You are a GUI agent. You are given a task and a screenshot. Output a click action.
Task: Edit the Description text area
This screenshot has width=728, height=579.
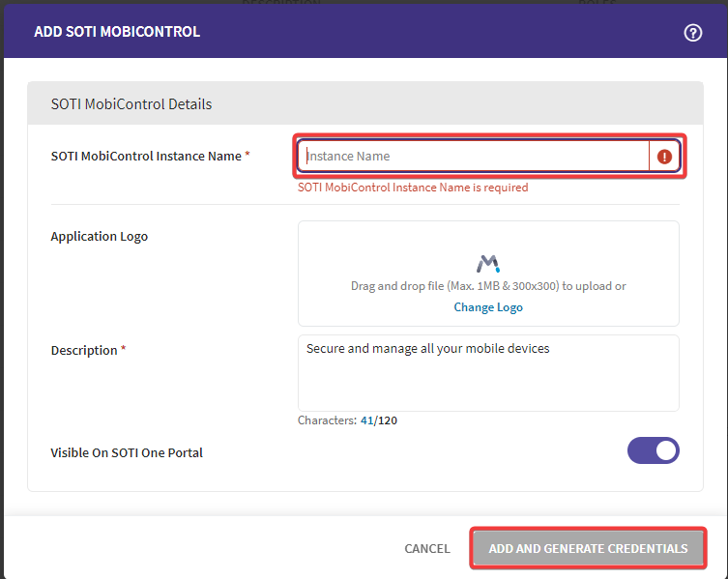[x=488, y=373]
